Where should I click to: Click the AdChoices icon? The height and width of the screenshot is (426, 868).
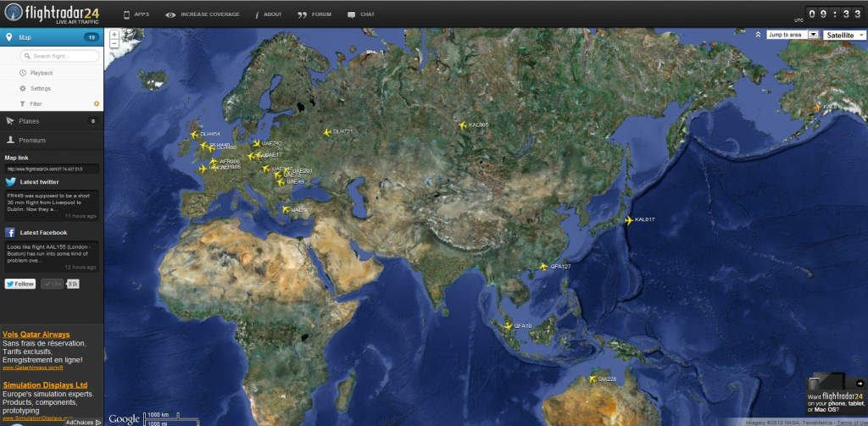[x=98, y=422]
